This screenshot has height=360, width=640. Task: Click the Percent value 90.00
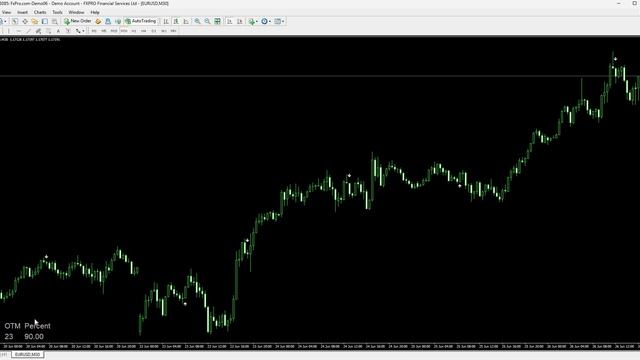coord(34,337)
